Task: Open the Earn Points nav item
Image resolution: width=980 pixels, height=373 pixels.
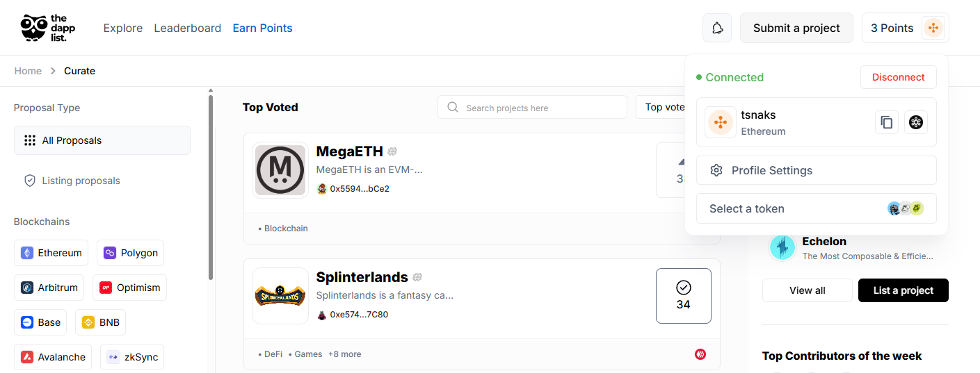Action: (x=262, y=28)
